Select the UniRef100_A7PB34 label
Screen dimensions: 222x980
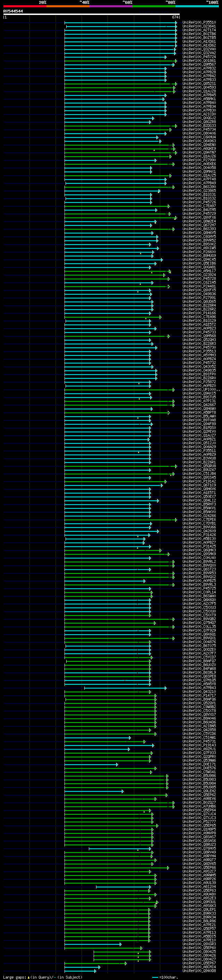tap(199, 106)
